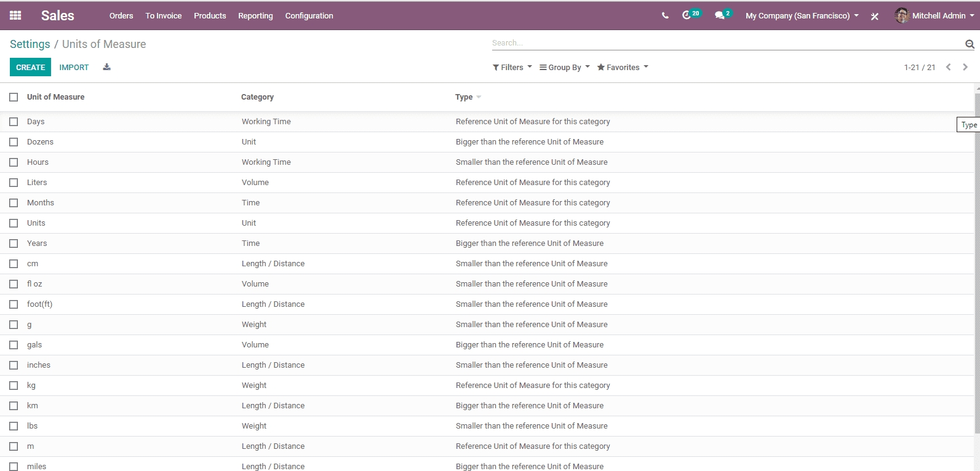Click the Settings breadcrumb link

[30, 44]
